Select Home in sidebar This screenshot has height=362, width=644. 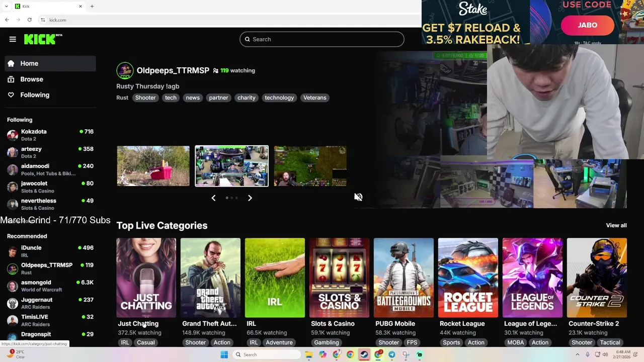(50, 63)
